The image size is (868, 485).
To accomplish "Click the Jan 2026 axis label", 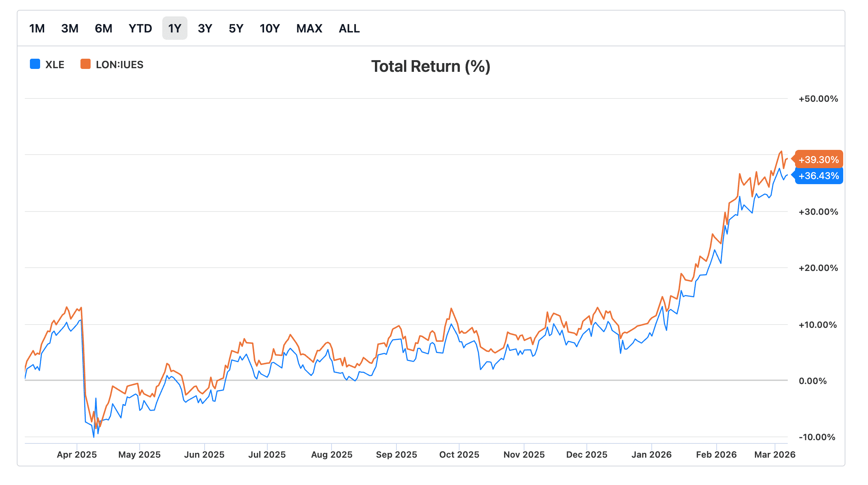I will (x=651, y=455).
